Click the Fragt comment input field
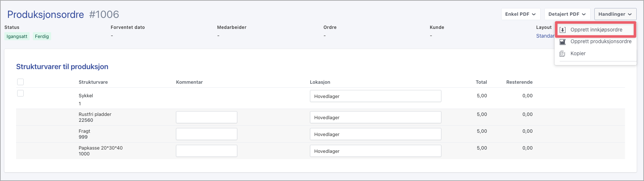This screenshot has width=644, height=181. coord(206,134)
